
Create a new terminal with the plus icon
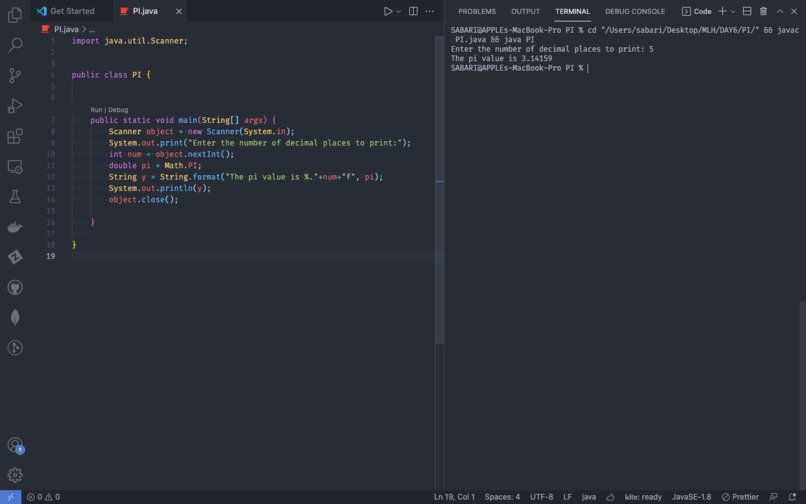[722, 11]
